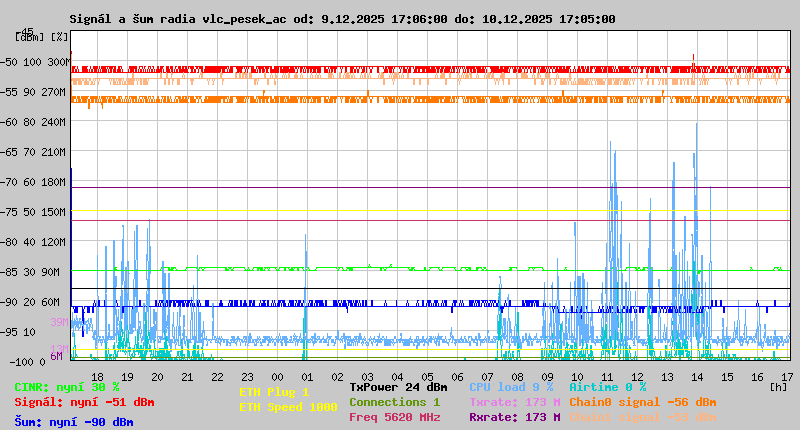Screen dimensions: 800x430
Task: Click the 'ETH Plug 1' legend label
Action: coord(274,392)
